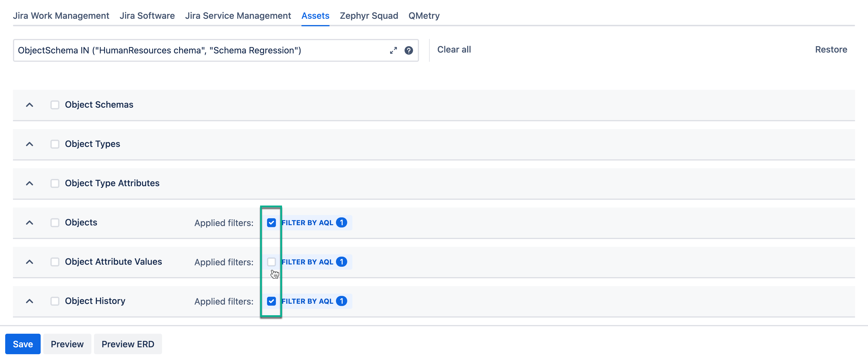Collapse the Object Types section chevron
868x362 pixels.
pyautogui.click(x=30, y=144)
